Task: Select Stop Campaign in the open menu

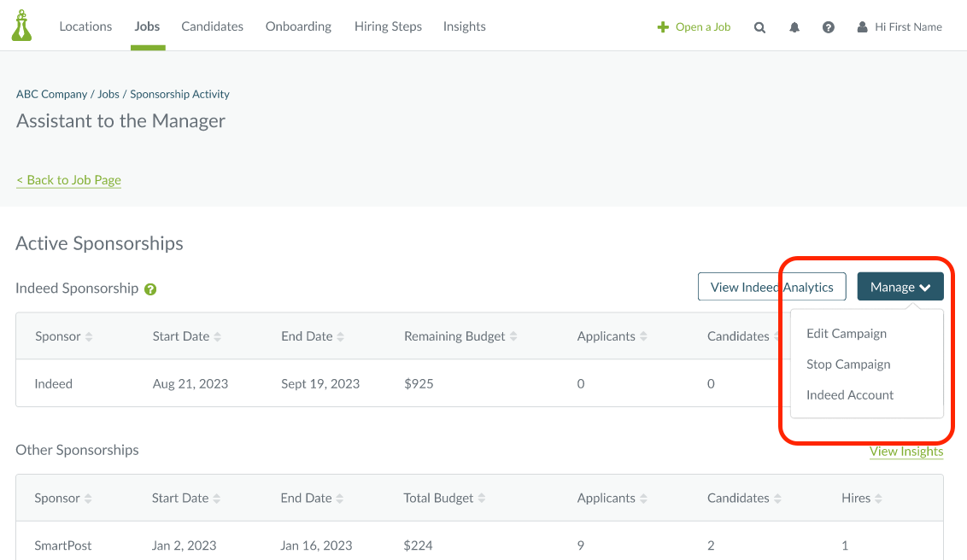Action: pos(848,364)
